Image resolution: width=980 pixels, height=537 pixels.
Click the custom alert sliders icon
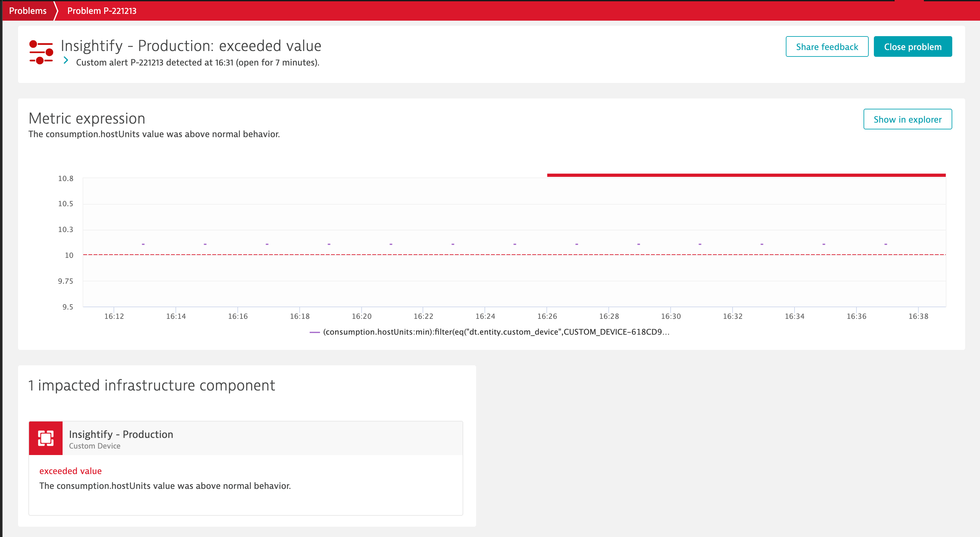click(41, 52)
